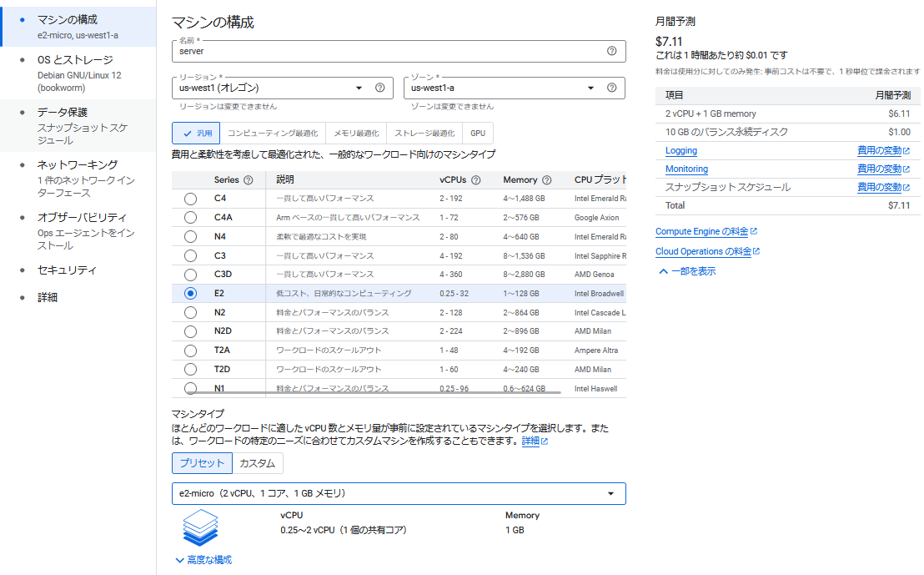Screen dimensions: 924x575
Task: Open the Monitoring link
Action: coord(686,169)
